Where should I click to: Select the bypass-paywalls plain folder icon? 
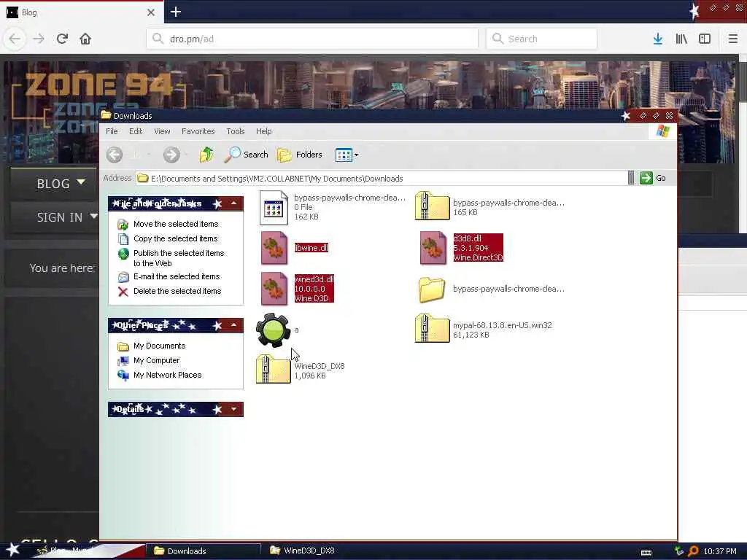[x=432, y=289]
